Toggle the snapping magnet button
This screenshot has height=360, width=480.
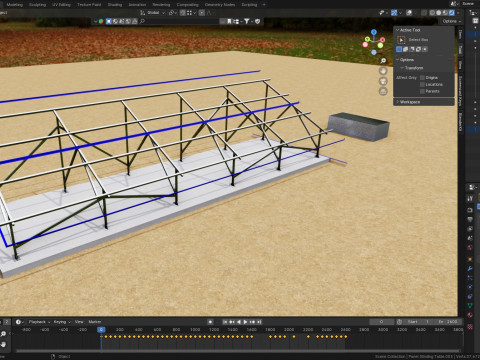[183, 13]
